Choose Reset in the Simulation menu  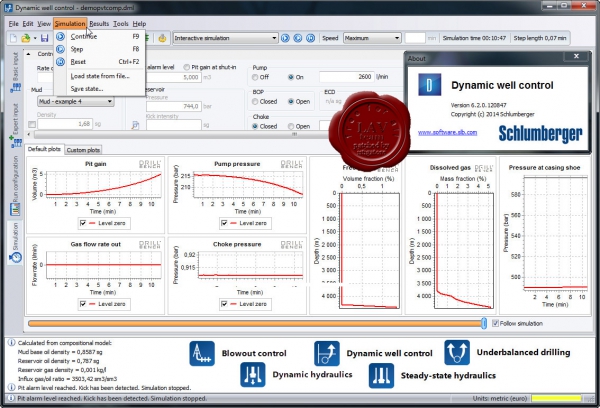click(99, 62)
